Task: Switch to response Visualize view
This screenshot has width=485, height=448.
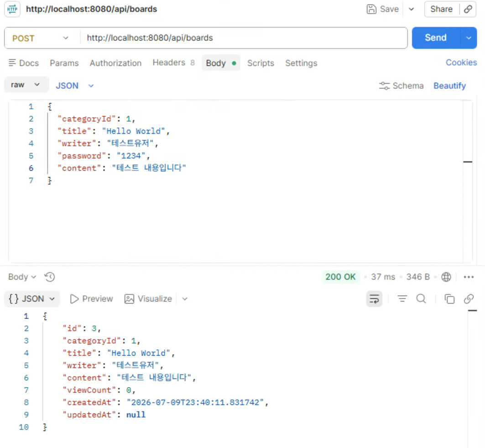Action: (148, 299)
